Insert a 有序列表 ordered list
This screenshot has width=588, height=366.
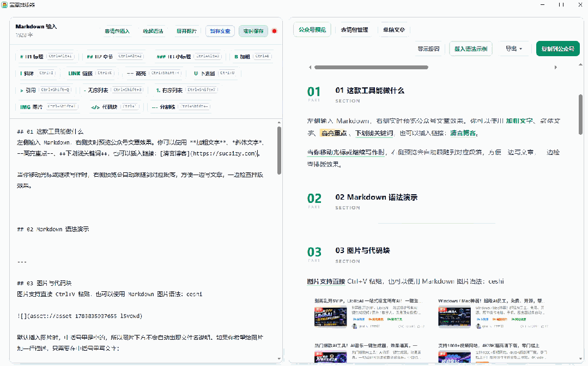pyautogui.click(x=186, y=90)
